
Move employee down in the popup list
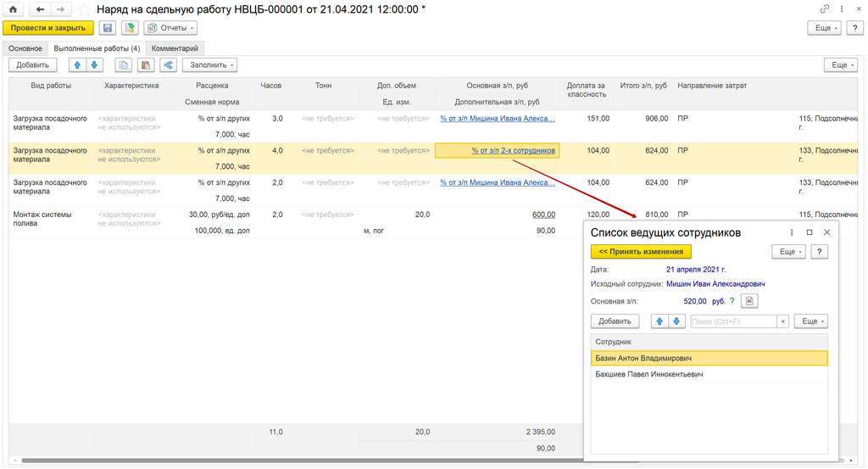(676, 321)
